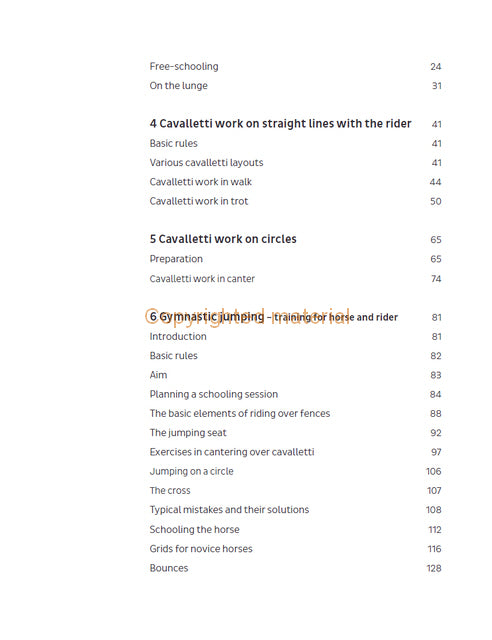Open chapter 4 Cavalletti work on straight lines
Viewport: 492px width, 640px height.
(x=281, y=123)
